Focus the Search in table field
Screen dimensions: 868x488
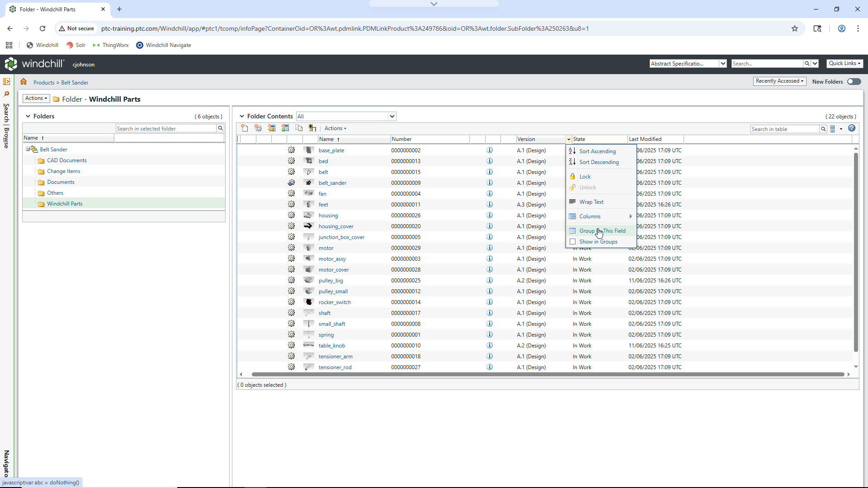pos(785,129)
